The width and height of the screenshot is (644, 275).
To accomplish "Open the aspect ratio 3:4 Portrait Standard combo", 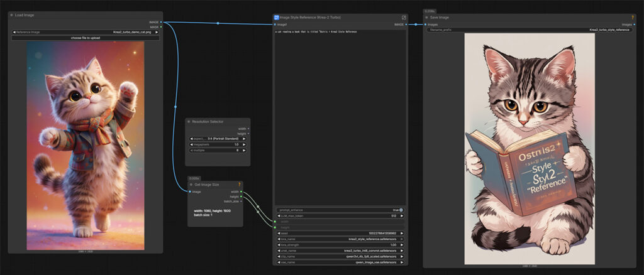I will pyautogui.click(x=218, y=139).
